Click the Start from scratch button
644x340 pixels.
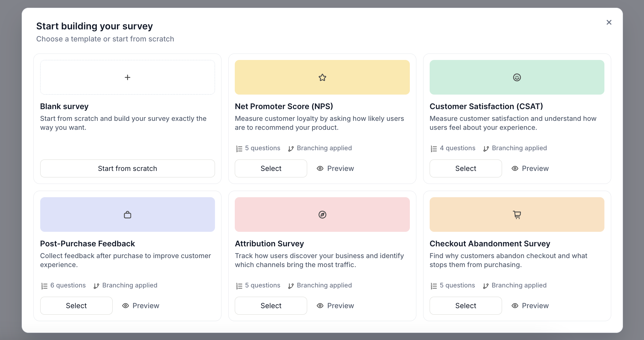click(x=127, y=168)
